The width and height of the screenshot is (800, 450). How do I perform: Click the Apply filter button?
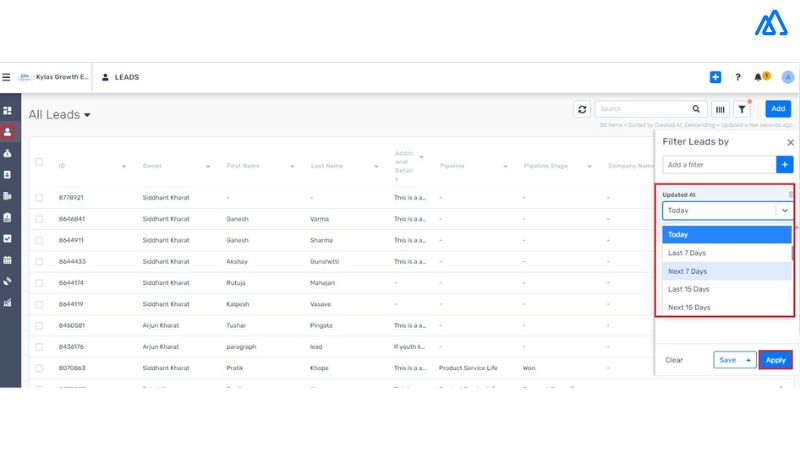[775, 360]
